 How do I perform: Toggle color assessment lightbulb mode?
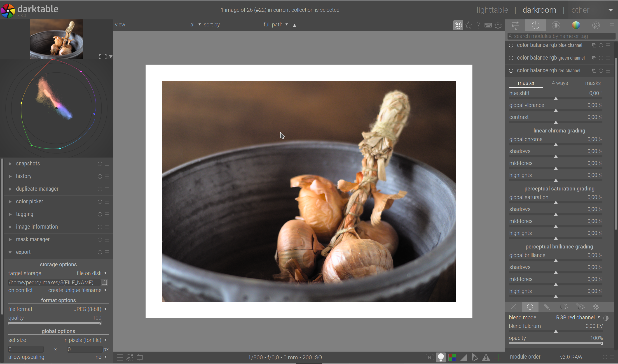click(441, 357)
